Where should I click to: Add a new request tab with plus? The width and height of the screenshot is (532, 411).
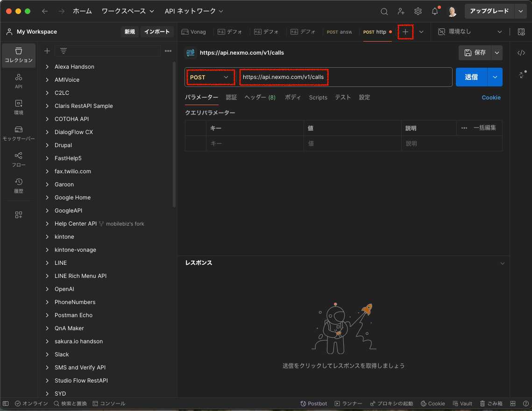405,32
